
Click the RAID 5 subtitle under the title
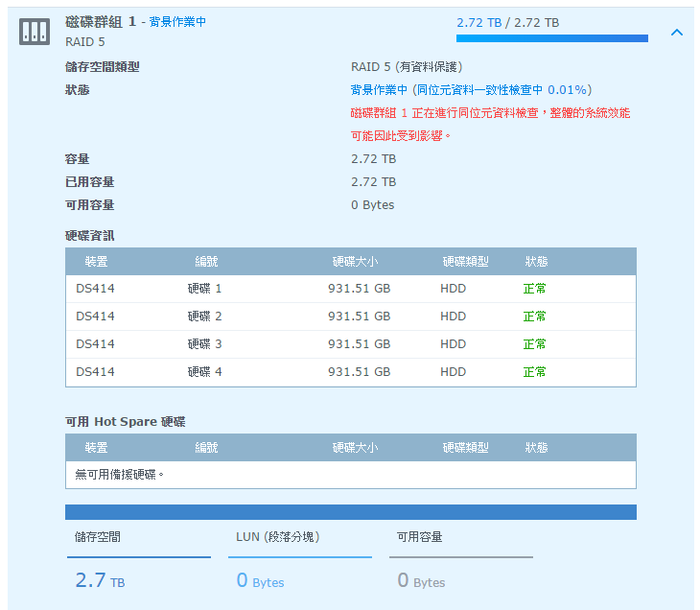(x=84, y=42)
